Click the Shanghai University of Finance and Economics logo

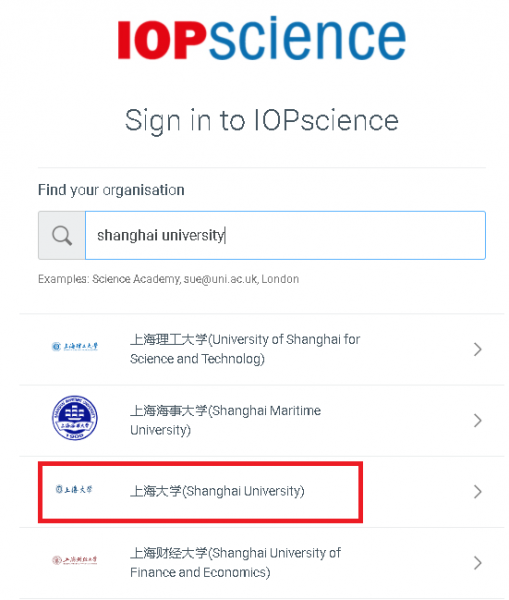[x=75, y=560]
